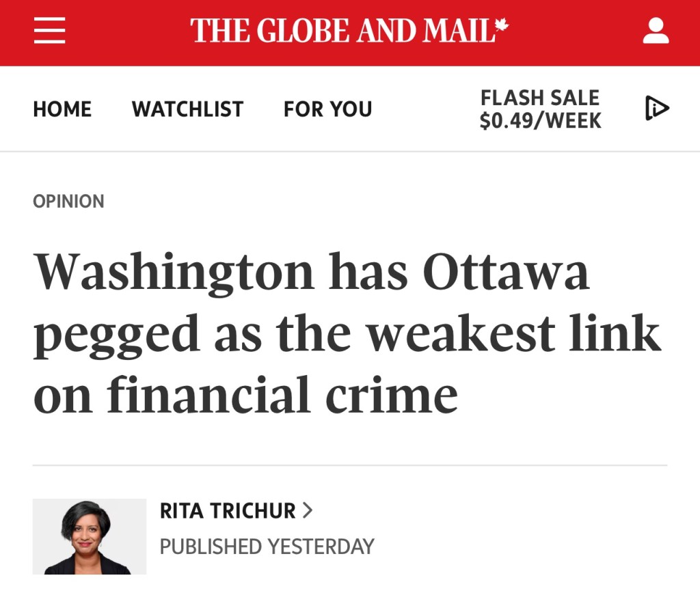Viewport: 700px width, 593px height.
Task: Click the user account profile icon
Action: click(x=656, y=31)
